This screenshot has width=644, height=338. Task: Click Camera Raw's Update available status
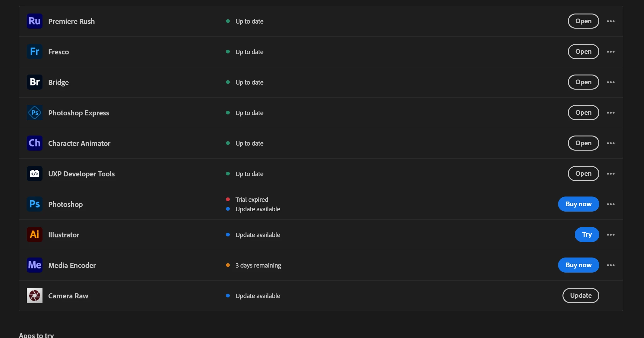(258, 296)
